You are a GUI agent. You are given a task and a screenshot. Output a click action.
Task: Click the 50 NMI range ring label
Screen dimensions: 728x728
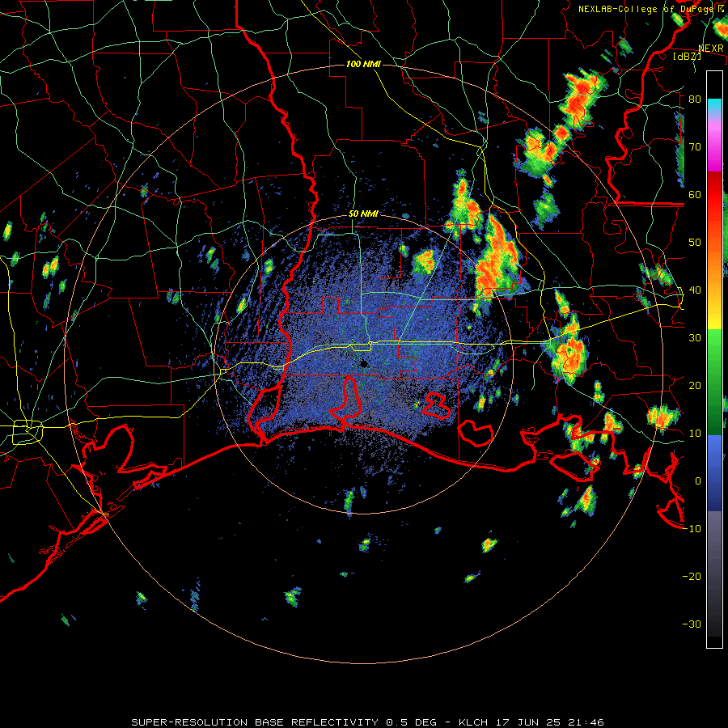point(363,214)
